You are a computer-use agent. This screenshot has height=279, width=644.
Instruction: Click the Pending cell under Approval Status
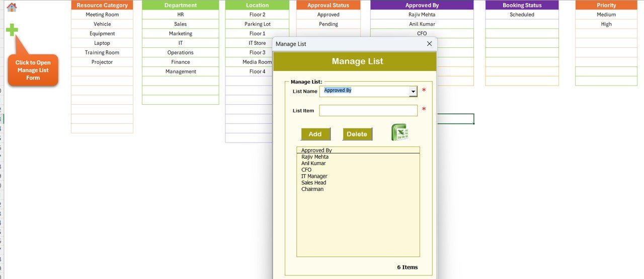[328, 24]
